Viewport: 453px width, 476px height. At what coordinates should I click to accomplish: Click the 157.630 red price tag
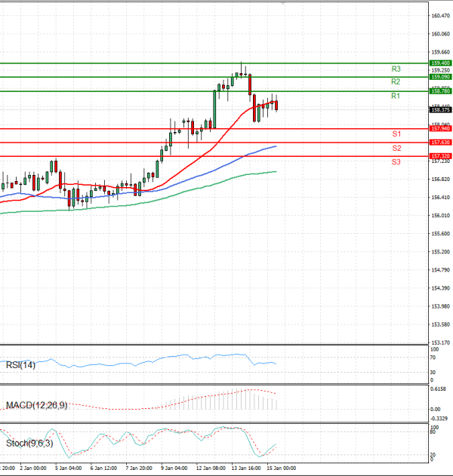[440, 143]
